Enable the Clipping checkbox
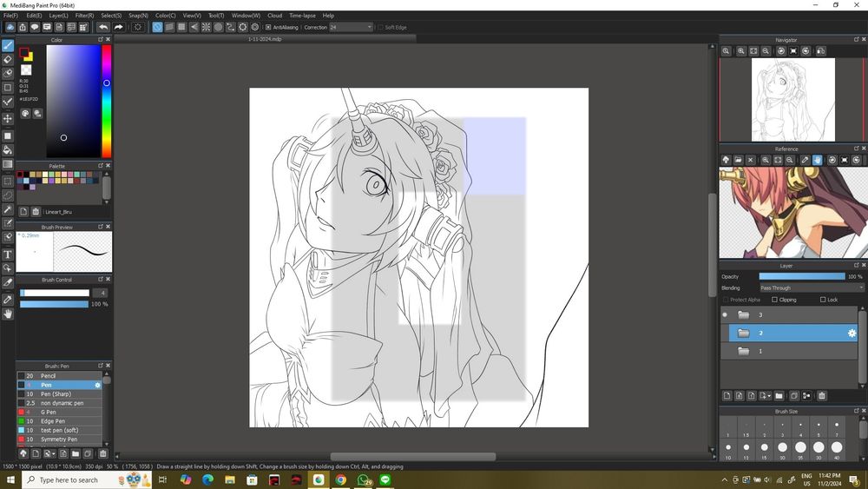This screenshot has width=868, height=489. point(774,300)
